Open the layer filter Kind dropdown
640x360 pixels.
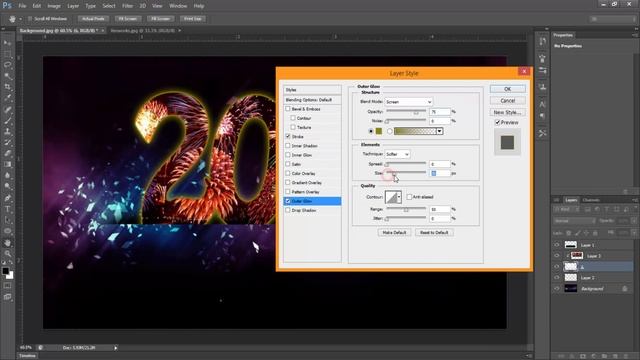click(567, 209)
